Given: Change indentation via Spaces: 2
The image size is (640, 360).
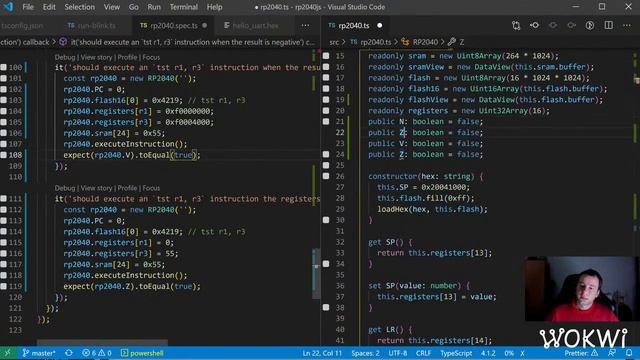Looking at the screenshot, I should coord(365,353).
